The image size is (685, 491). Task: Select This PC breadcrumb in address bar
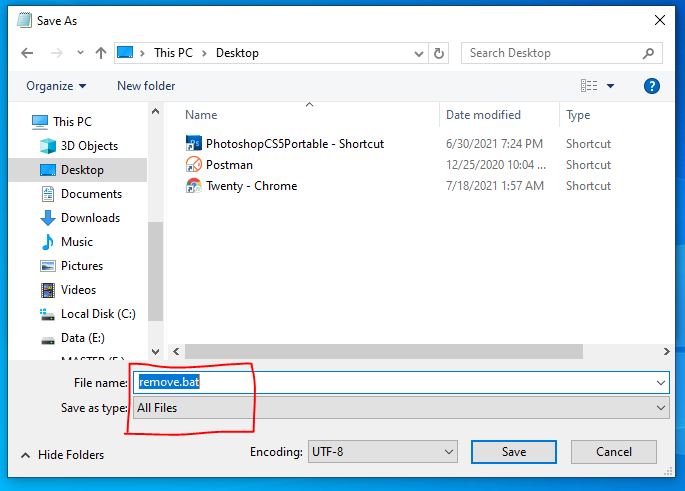[173, 53]
